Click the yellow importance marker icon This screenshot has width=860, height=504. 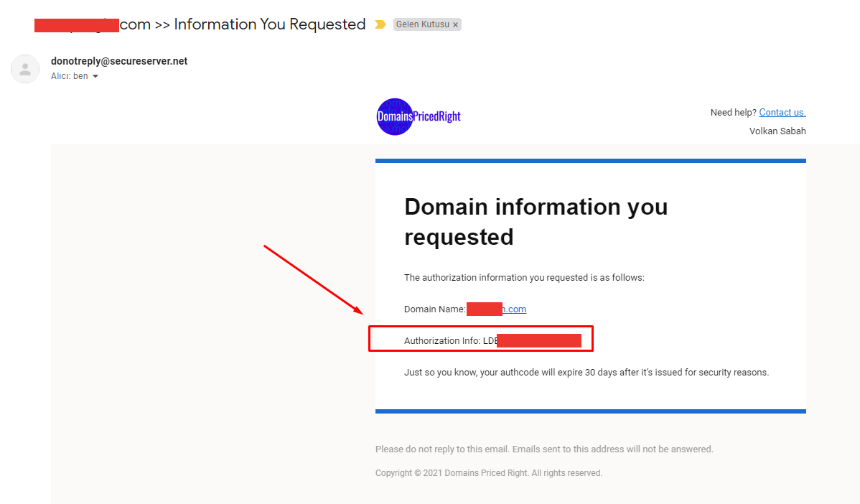tap(380, 24)
